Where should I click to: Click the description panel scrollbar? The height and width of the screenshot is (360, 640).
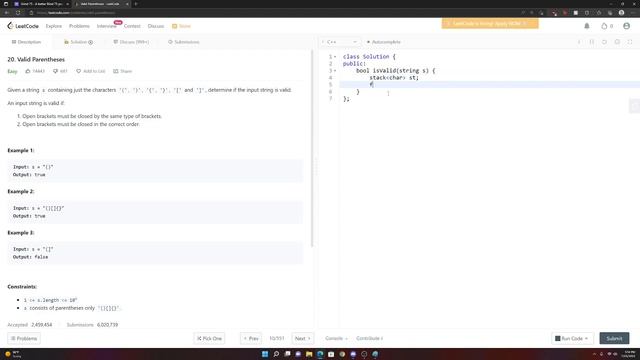pos(312,149)
